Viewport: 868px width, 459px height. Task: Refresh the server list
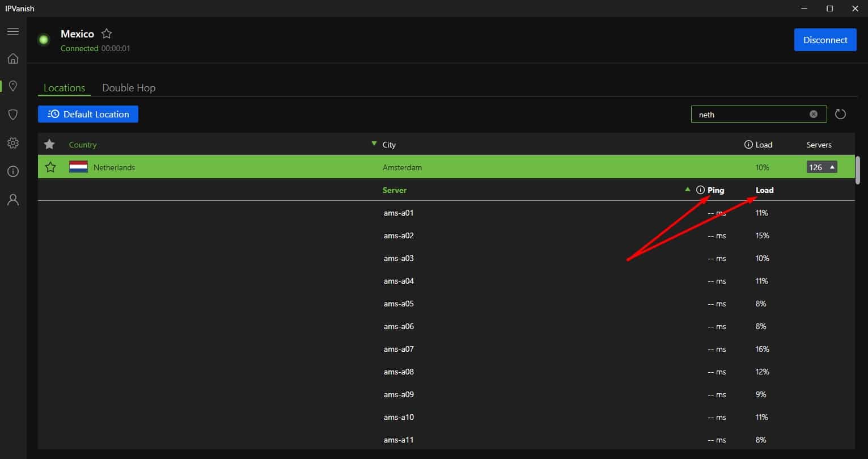[x=841, y=114]
